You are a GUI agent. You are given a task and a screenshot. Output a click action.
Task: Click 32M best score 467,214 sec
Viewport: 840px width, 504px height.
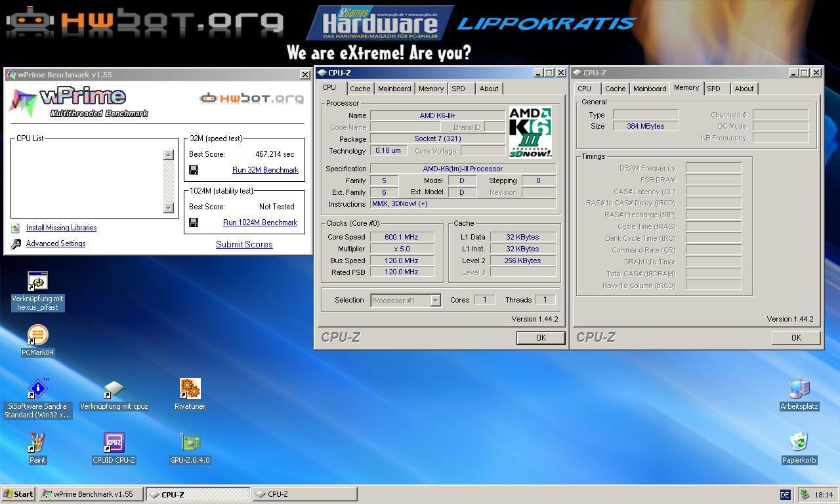(274, 154)
